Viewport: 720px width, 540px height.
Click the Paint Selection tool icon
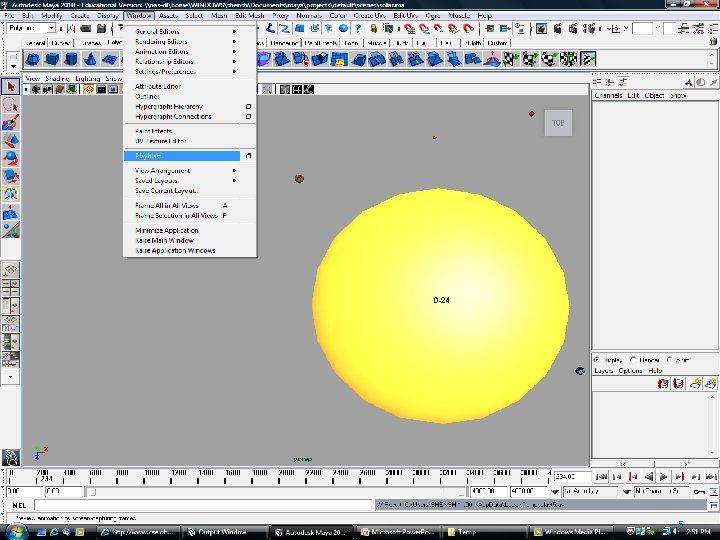click(10, 123)
